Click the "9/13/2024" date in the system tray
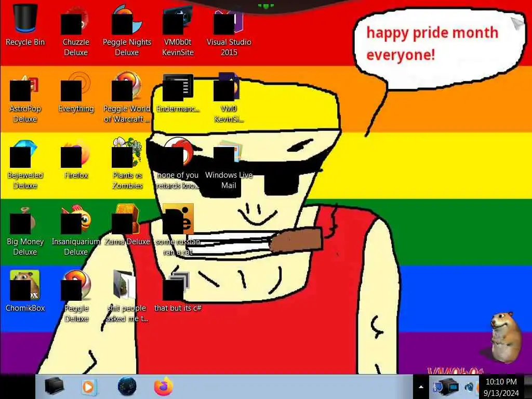 (x=501, y=393)
